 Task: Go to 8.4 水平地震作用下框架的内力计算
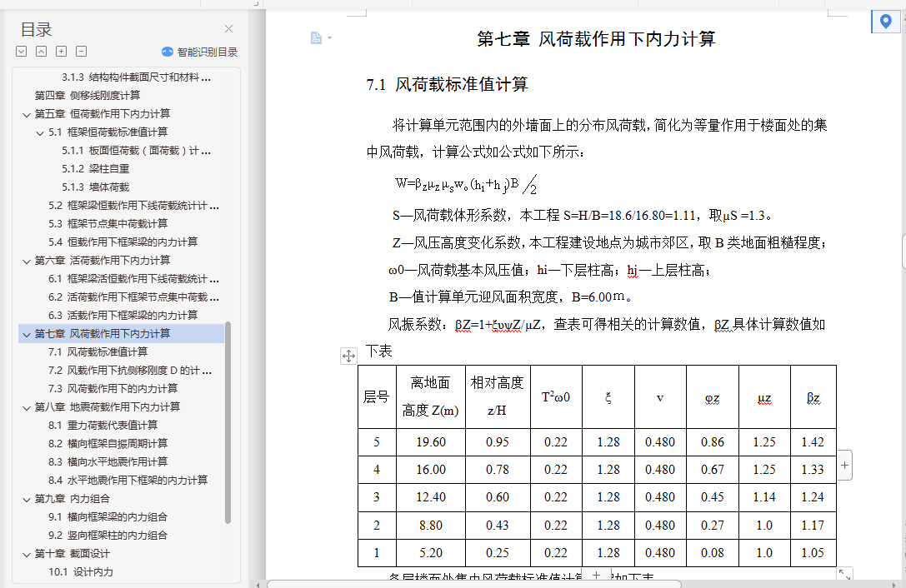click(x=128, y=480)
